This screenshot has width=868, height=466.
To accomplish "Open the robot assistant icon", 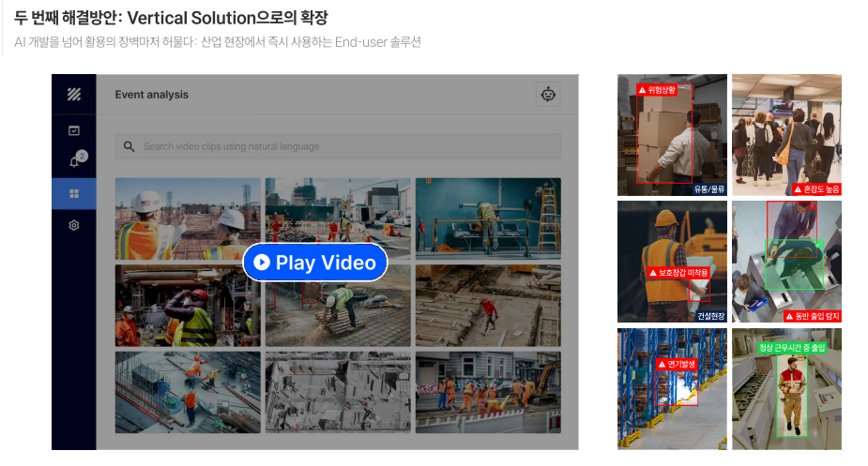I will pos(548,94).
